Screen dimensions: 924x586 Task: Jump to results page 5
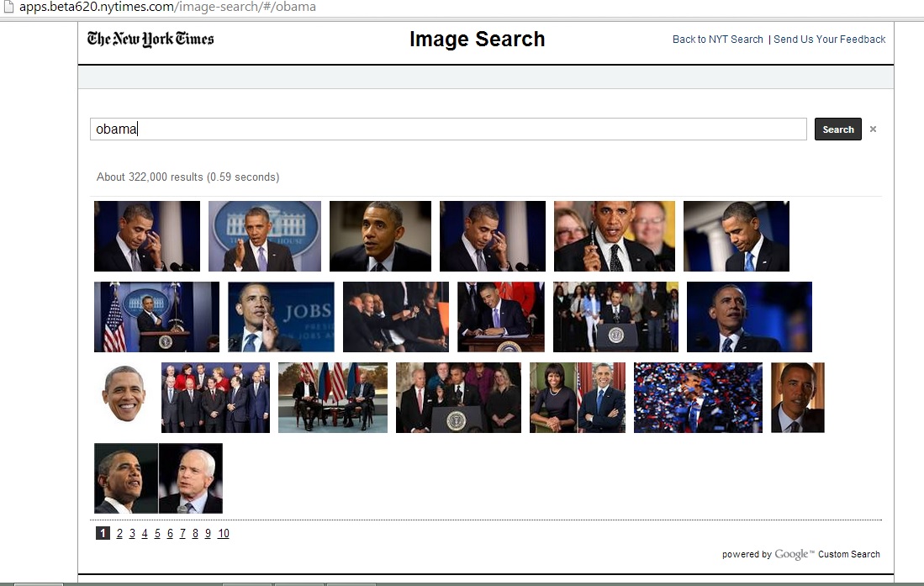tap(157, 534)
